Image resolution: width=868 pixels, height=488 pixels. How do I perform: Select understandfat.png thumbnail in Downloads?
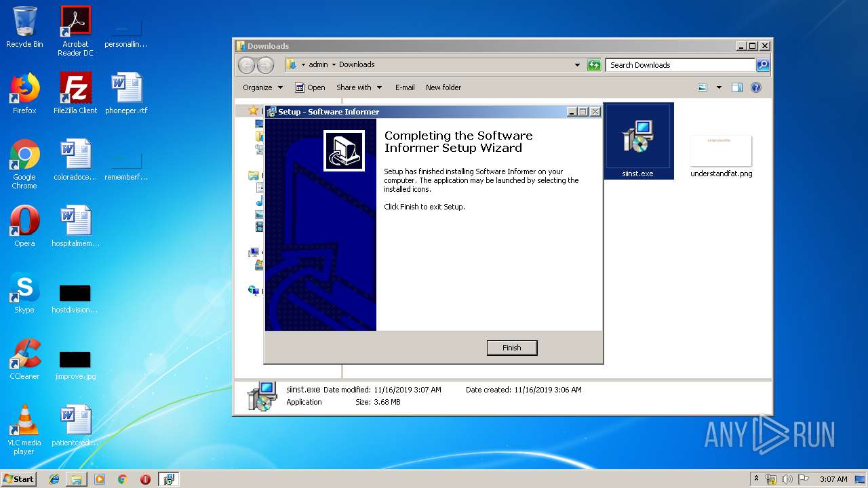point(721,156)
